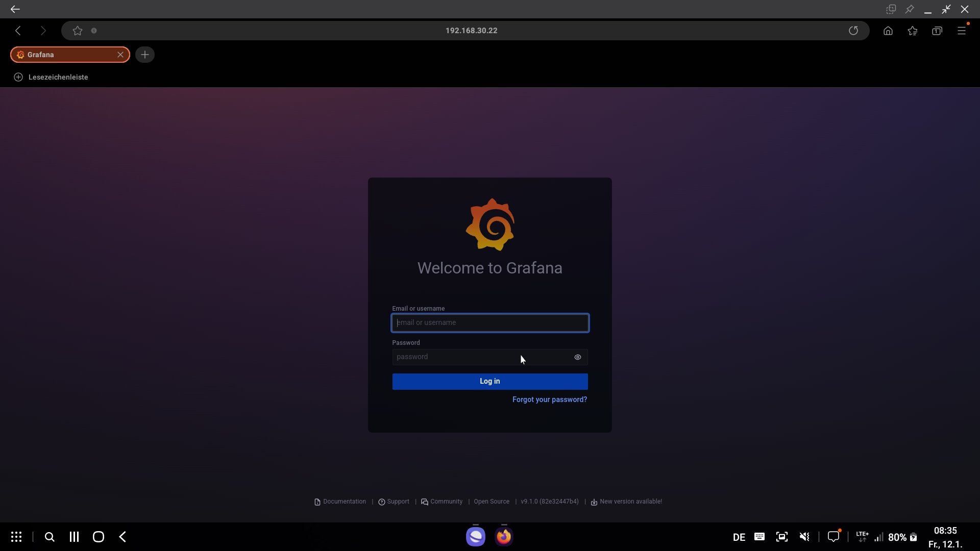Close the Grafana tab
Screen dimensions: 980x551
pyautogui.click(x=120, y=55)
